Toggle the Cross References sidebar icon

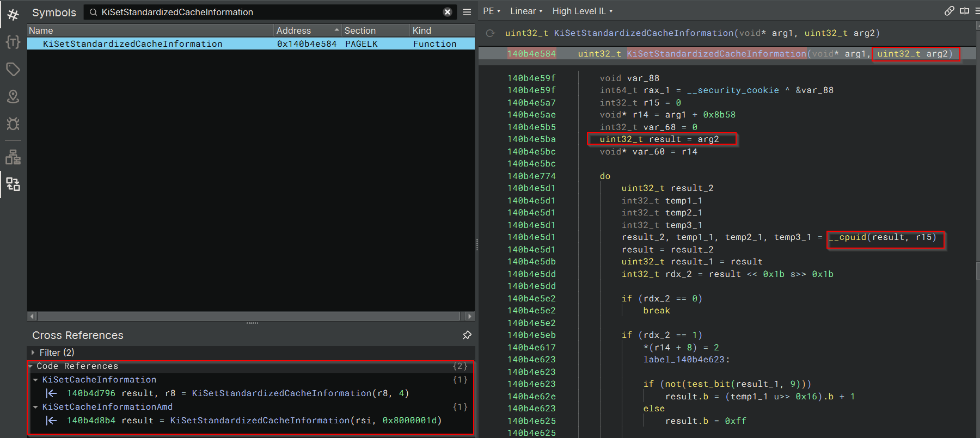click(x=13, y=184)
